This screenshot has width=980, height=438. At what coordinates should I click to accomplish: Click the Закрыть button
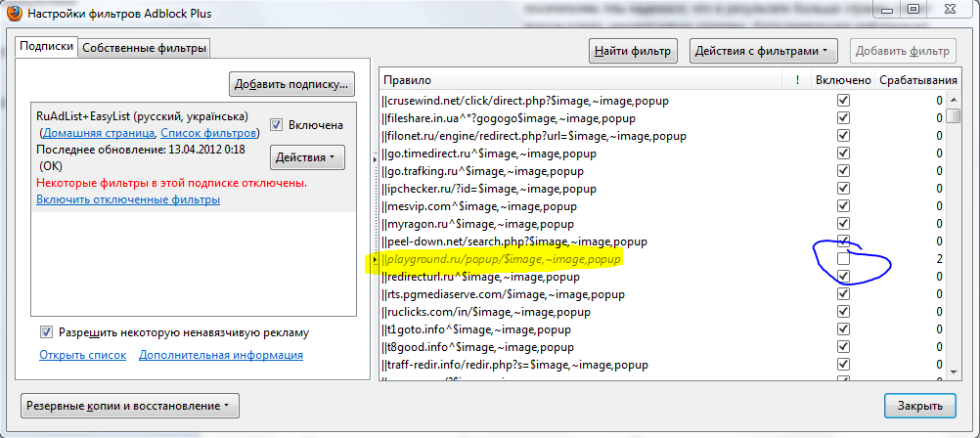[x=919, y=406]
